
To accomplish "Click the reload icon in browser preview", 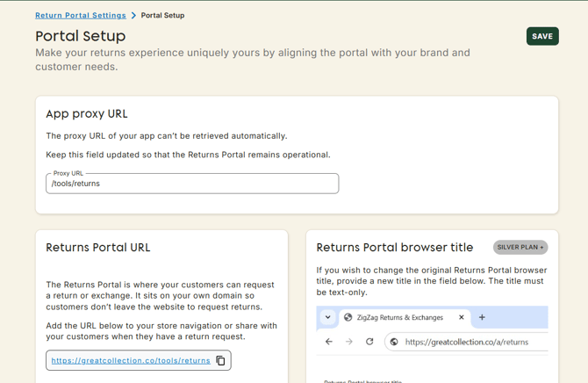I will [369, 342].
